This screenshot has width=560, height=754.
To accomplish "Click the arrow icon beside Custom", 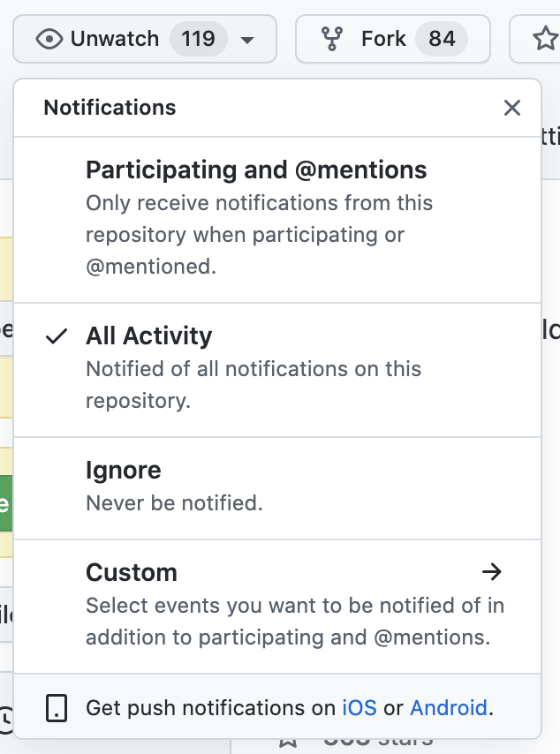I will click(x=492, y=572).
